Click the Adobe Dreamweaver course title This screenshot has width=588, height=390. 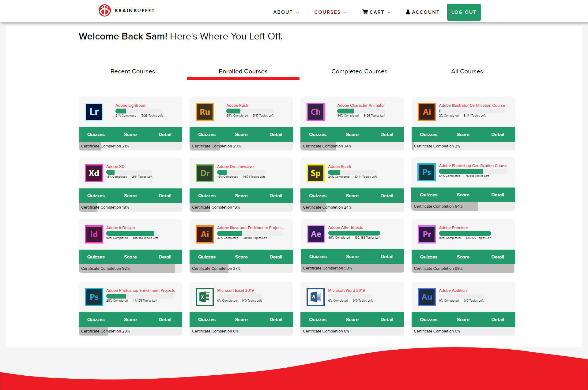click(x=236, y=167)
